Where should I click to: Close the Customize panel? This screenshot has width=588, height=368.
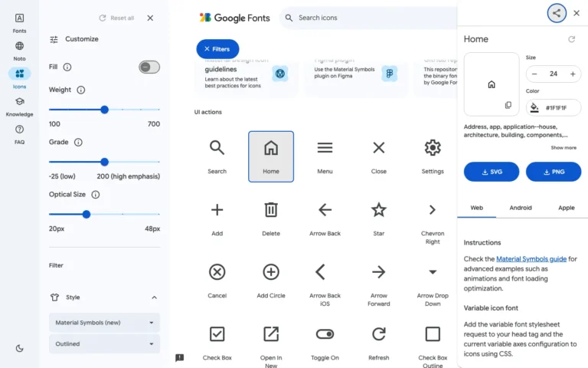click(150, 18)
